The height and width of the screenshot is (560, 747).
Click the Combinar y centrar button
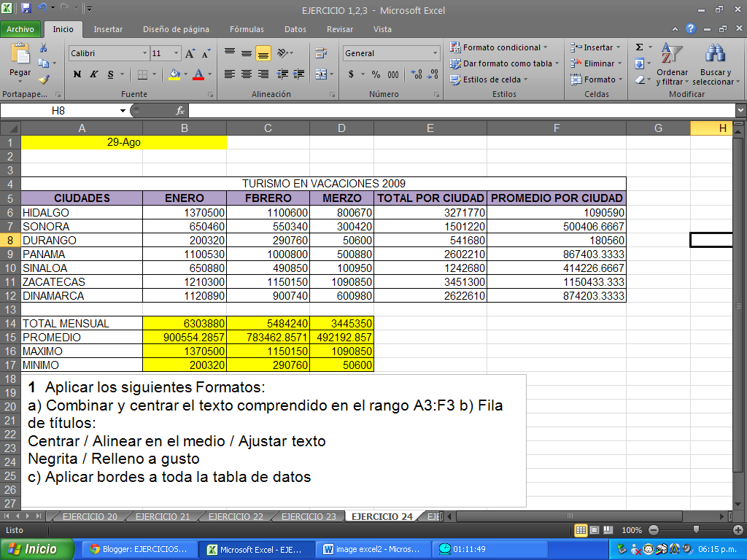(x=320, y=72)
